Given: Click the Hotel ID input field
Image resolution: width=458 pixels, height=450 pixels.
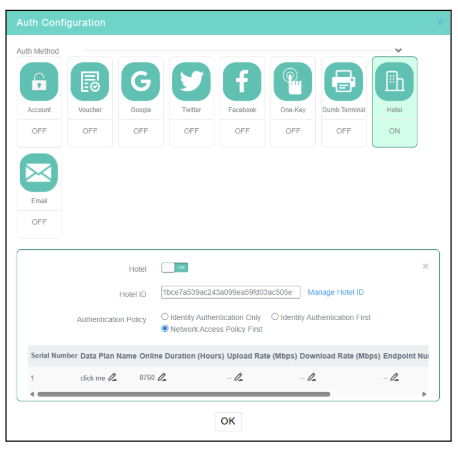Looking at the screenshot, I should [231, 292].
